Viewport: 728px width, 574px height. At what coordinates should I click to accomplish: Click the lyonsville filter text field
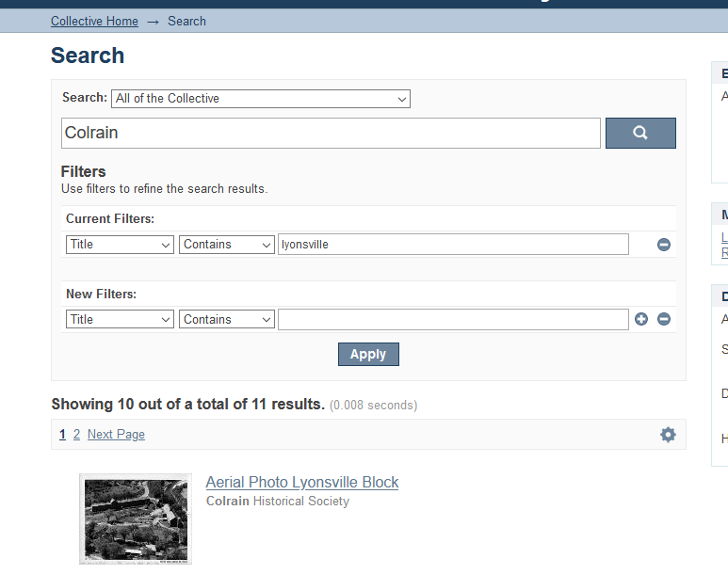pos(453,245)
